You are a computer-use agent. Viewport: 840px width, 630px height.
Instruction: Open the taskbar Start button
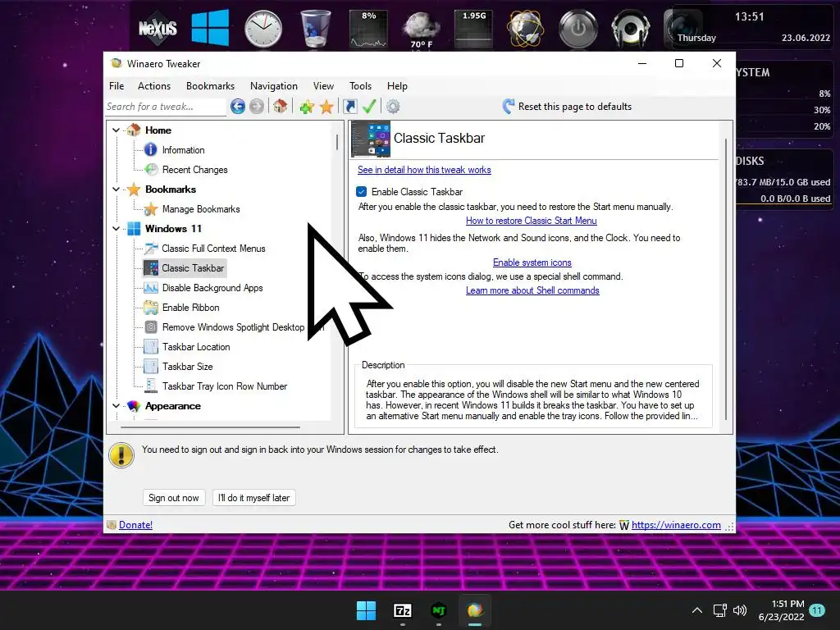pos(367,610)
